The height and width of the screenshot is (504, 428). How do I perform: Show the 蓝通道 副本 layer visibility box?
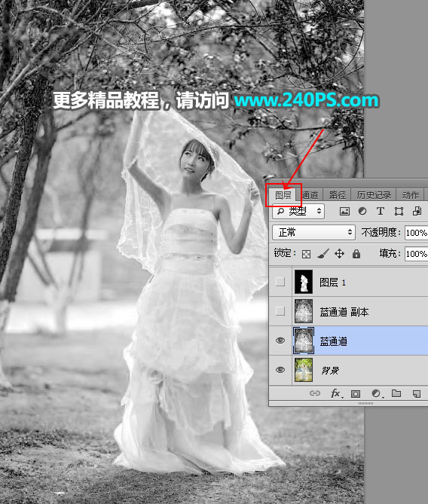[x=280, y=311]
